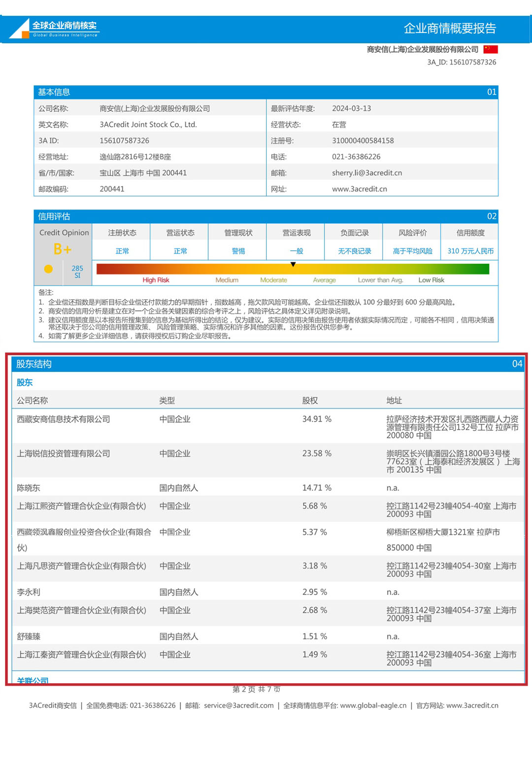Screen dimensions: 532x766
Task: Click the Chinese flag icon
Action: [490, 49]
